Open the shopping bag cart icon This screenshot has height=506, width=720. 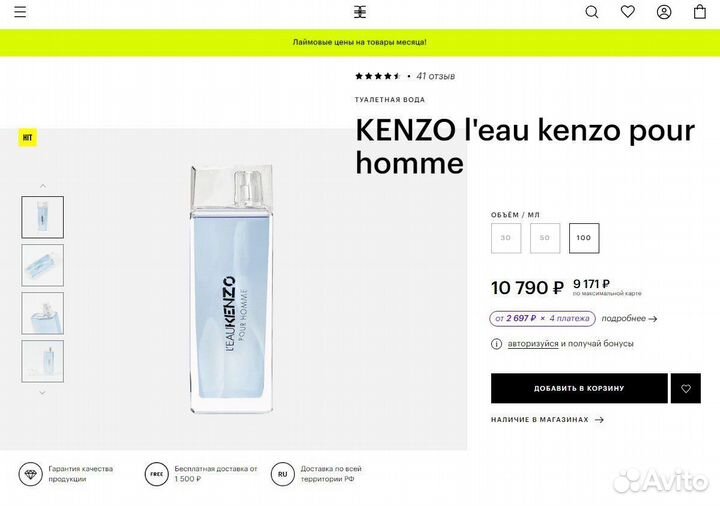click(x=699, y=11)
